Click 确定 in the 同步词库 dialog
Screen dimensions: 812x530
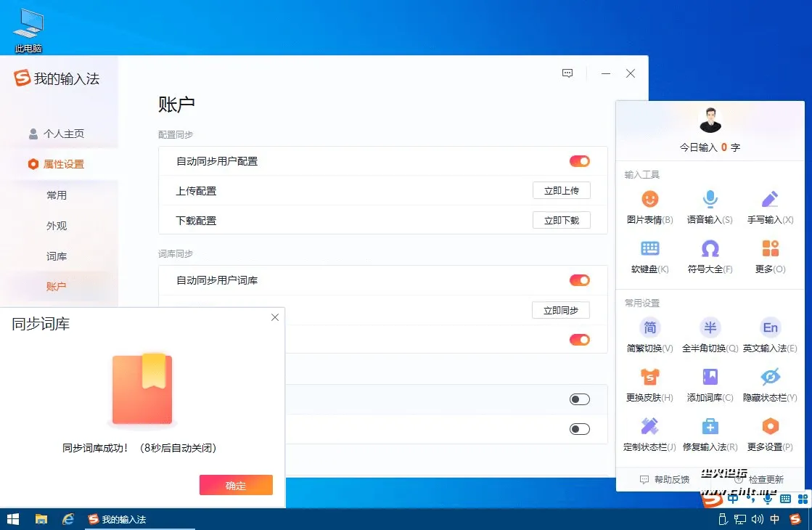click(236, 484)
